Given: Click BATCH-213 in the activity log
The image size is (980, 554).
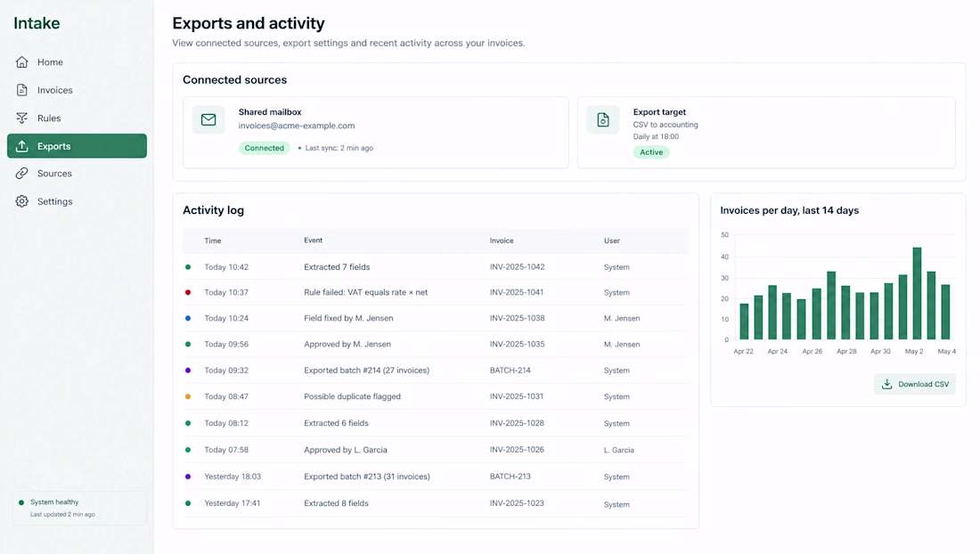Looking at the screenshot, I should pos(510,477).
